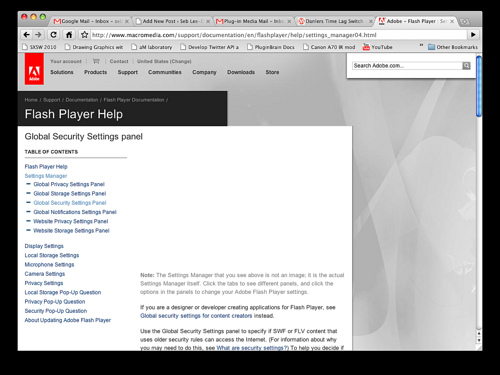The image size is (500, 375).
Task: Open the Adobe logo home link
Action: [x=34, y=69]
